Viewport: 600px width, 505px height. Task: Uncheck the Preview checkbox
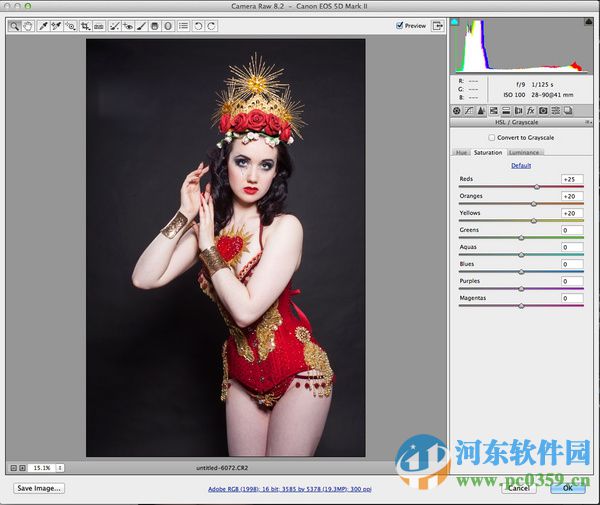(x=400, y=25)
